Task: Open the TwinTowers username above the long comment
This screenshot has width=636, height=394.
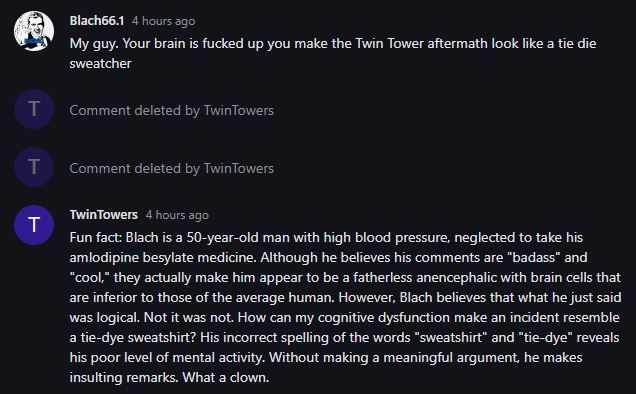Action: click(x=103, y=215)
